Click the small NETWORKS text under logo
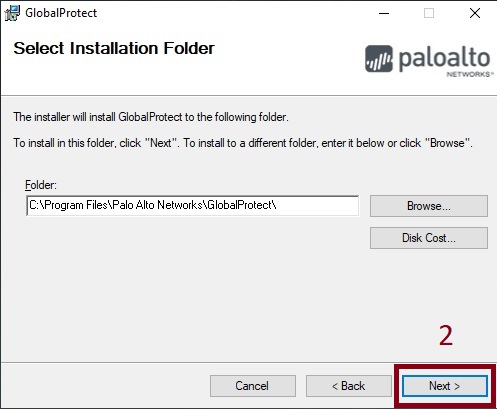Screen dimensions: 497x409 (469, 74)
